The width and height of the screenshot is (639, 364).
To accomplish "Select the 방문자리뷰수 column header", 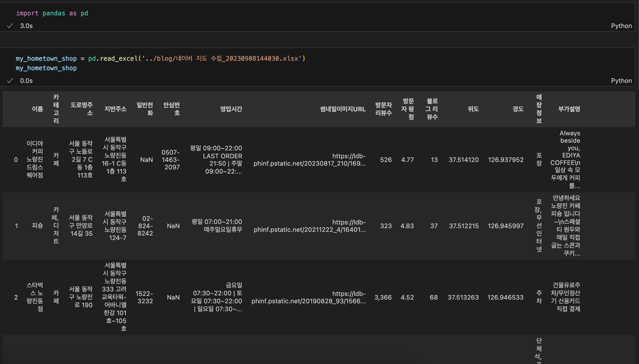I will pos(384,109).
